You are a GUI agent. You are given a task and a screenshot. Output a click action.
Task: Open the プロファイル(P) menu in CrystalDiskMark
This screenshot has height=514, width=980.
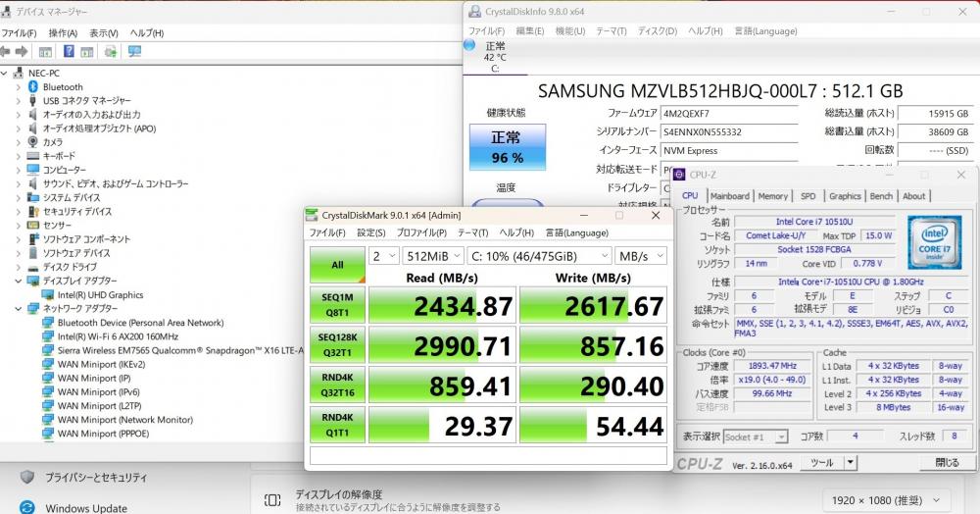click(421, 232)
